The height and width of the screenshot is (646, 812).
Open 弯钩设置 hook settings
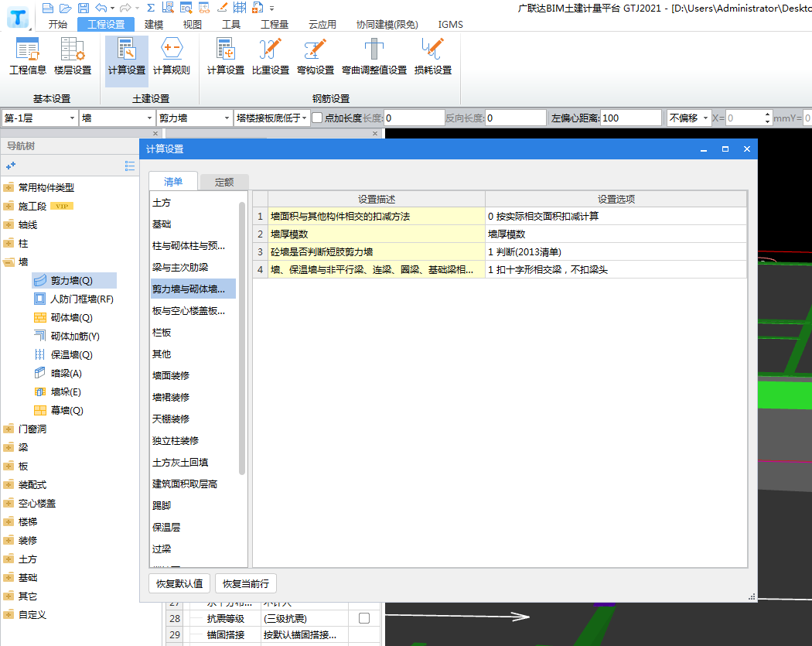point(315,56)
